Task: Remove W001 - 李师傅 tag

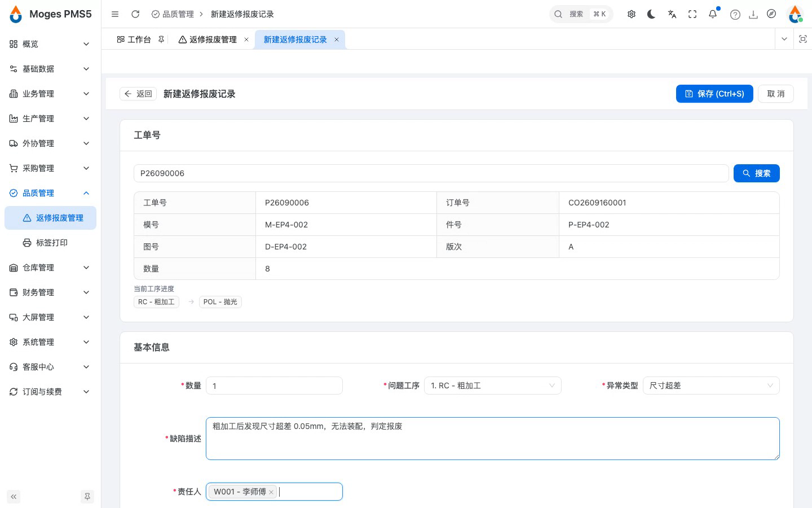Action: pos(271,492)
